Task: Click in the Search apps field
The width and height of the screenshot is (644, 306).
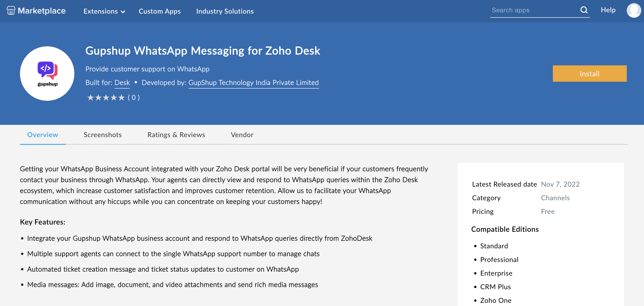Action: point(532,10)
